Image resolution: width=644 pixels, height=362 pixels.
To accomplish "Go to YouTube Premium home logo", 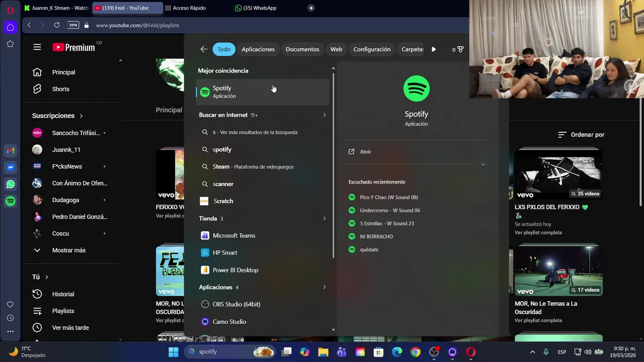I will point(73,47).
